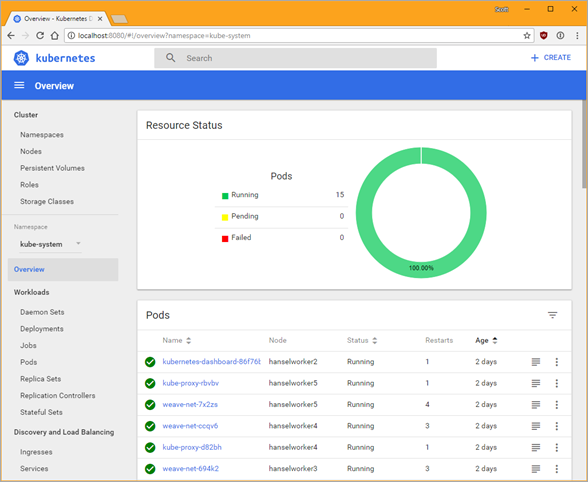Click the CREATE button
Image resolution: width=588 pixels, height=482 pixels.
(x=550, y=58)
